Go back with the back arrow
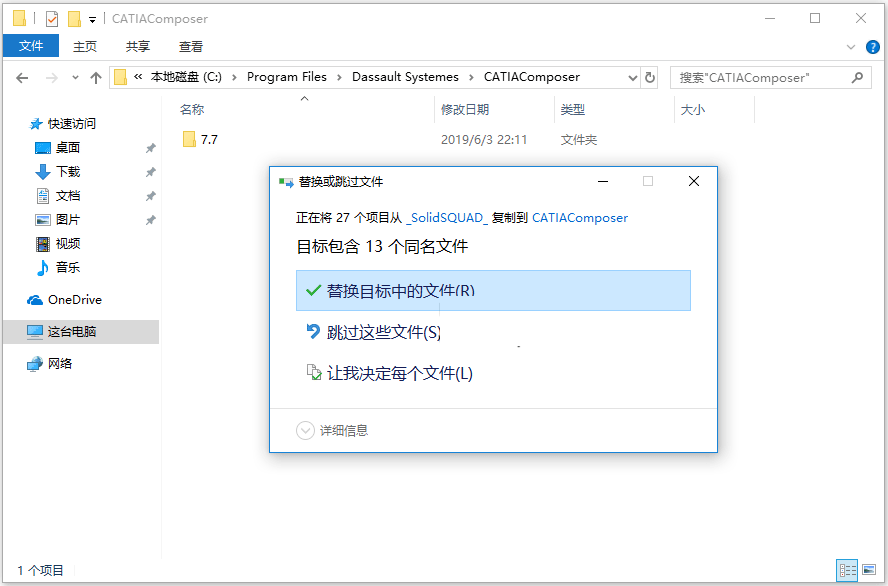 pyautogui.click(x=22, y=78)
